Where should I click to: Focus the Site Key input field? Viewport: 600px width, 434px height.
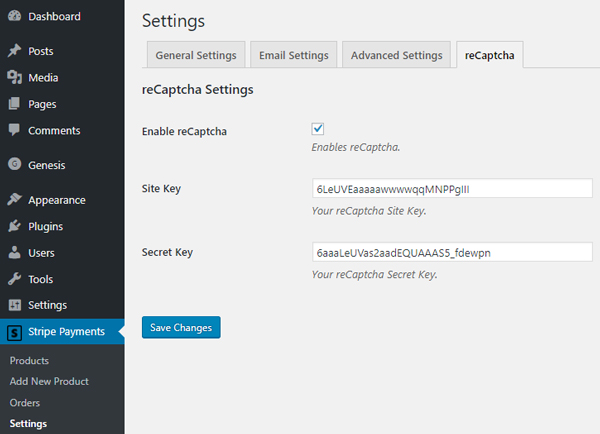(452, 188)
